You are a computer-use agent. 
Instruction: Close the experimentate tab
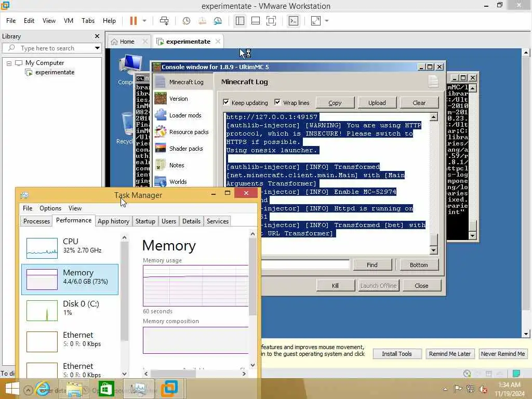[218, 41]
